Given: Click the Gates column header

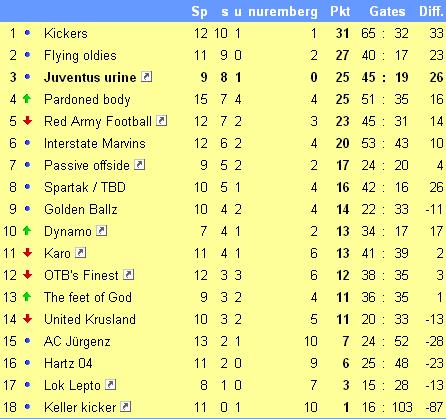Looking at the screenshot, I should (x=387, y=11).
